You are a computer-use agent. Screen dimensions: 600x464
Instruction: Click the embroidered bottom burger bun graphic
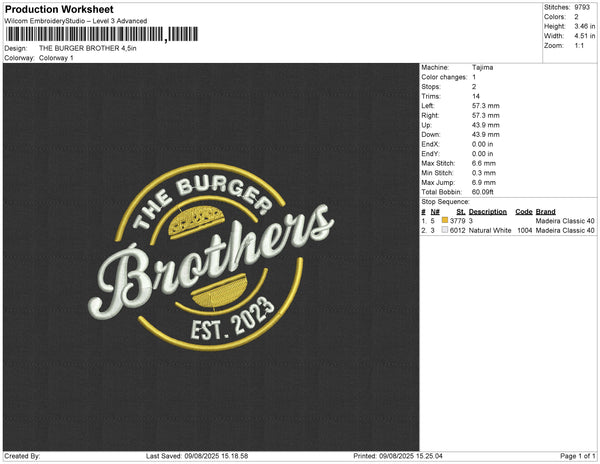[220, 292]
